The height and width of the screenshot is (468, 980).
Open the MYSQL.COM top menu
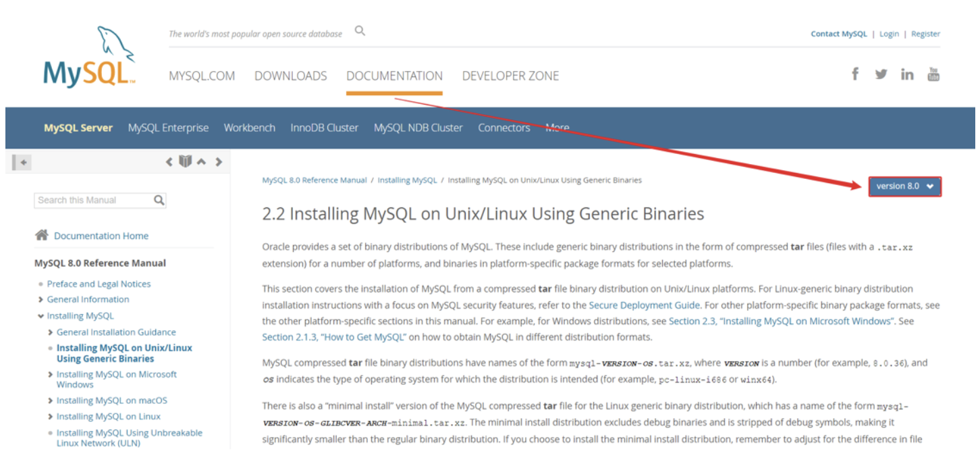pyautogui.click(x=202, y=76)
